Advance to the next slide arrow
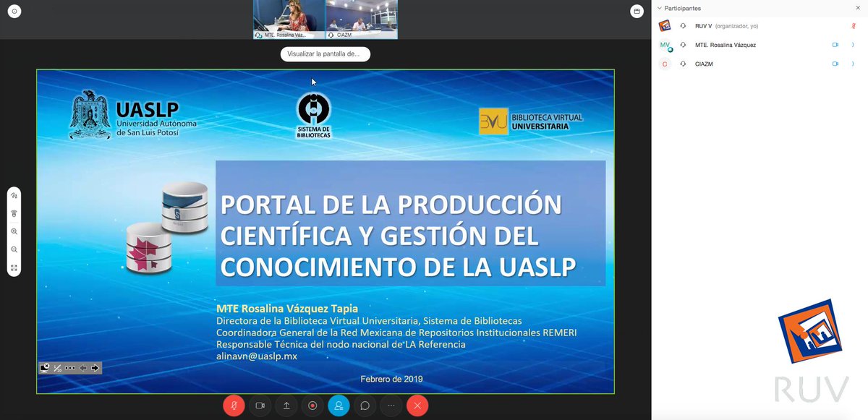The width and height of the screenshot is (868, 420). pyautogui.click(x=95, y=368)
